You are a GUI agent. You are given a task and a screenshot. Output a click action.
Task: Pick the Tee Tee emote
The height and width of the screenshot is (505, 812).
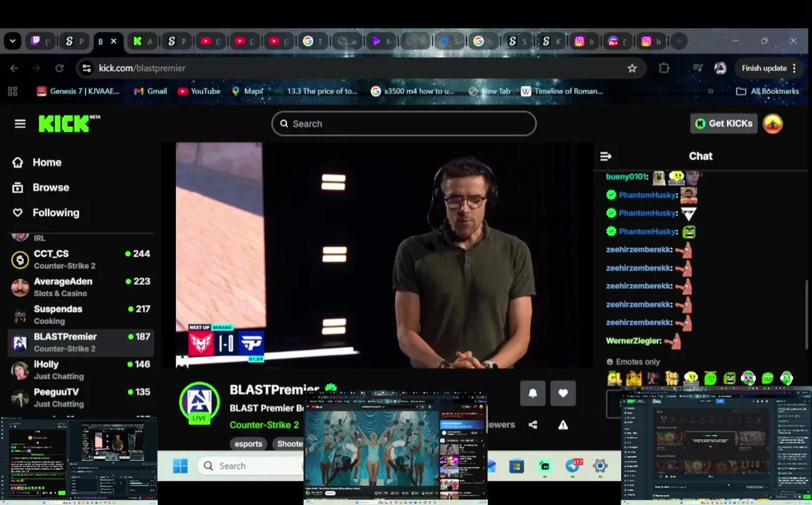[672, 378]
